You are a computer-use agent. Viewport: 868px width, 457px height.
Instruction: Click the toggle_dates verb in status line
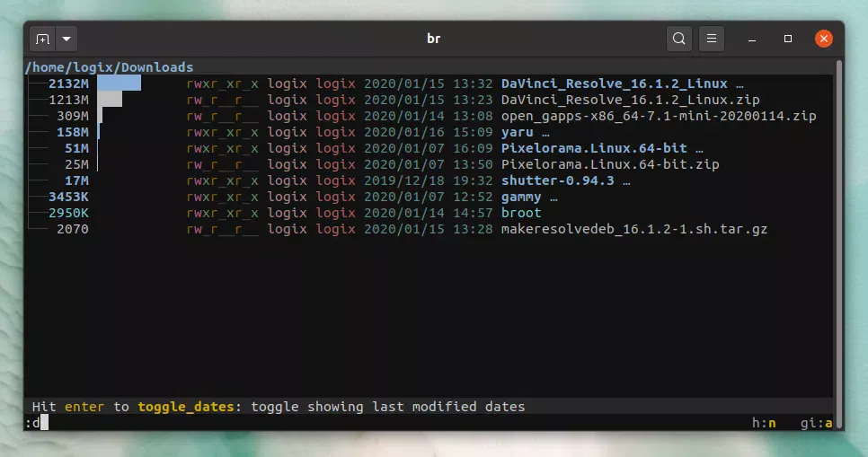[186, 407]
